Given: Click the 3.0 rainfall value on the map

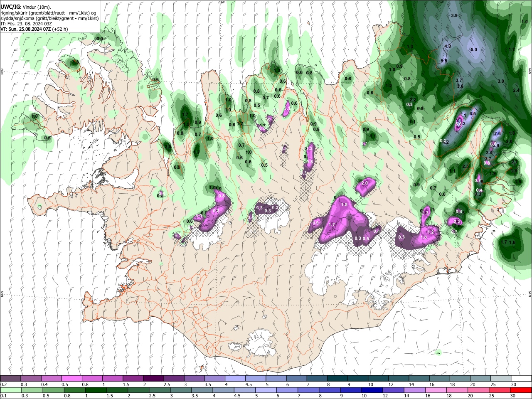Looking at the screenshot, I should click(501, 81).
